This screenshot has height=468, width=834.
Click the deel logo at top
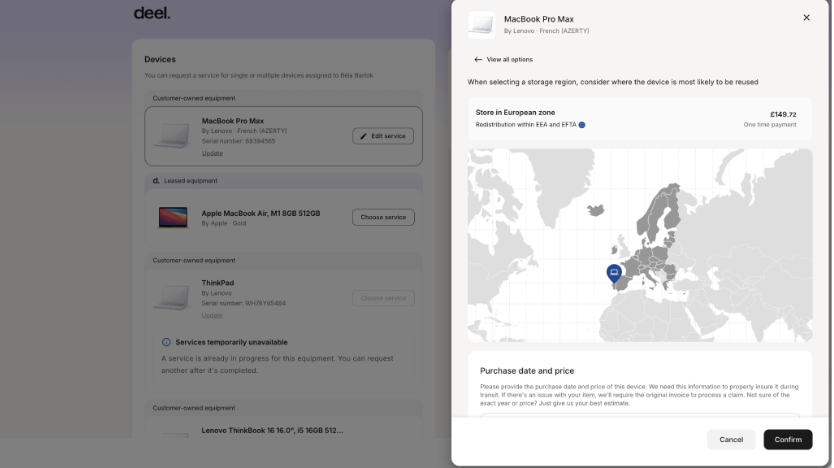click(152, 13)
